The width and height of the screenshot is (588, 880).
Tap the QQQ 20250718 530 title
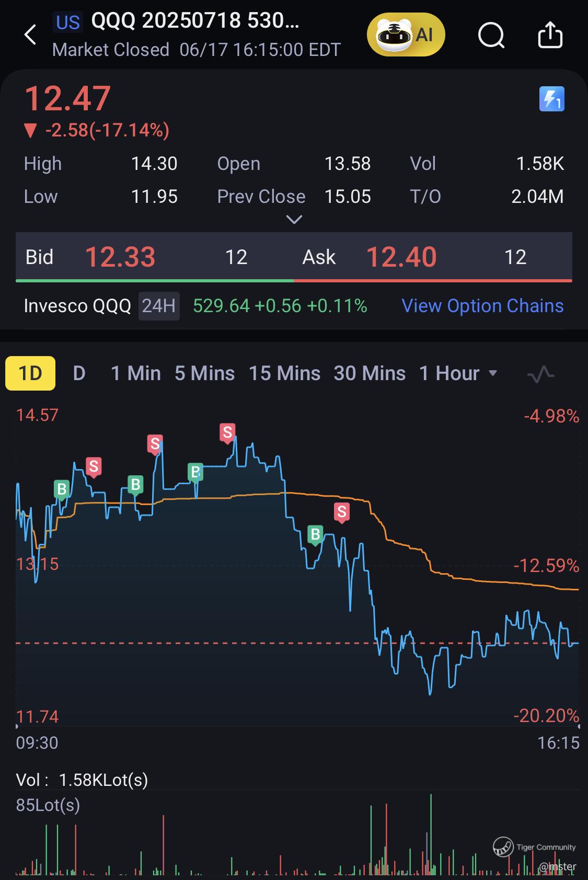[x=195, y=21]
